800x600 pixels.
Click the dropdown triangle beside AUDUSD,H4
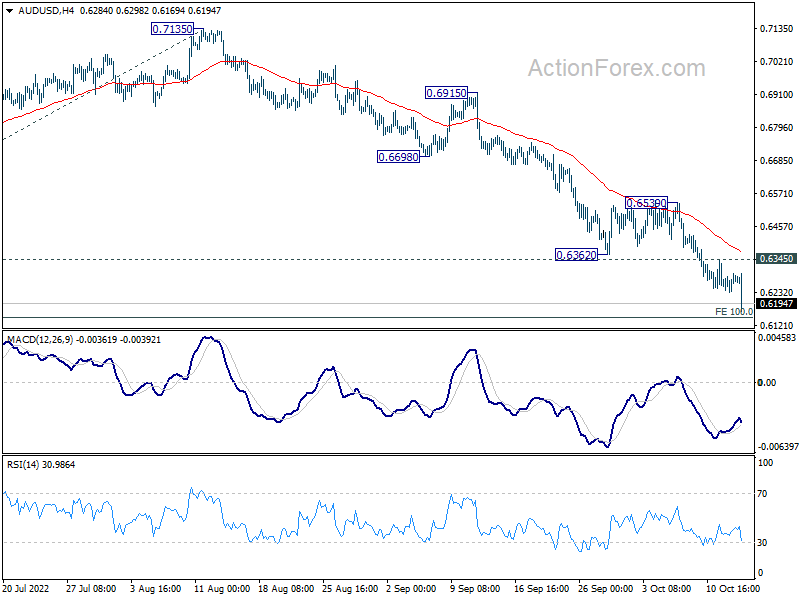(x=9, y=11)
